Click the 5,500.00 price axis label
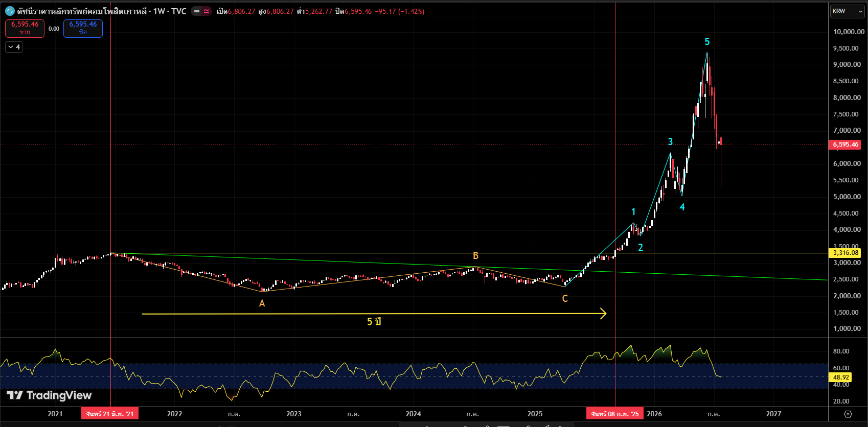Viewport: 868px width, 427px height. point(846,180)
